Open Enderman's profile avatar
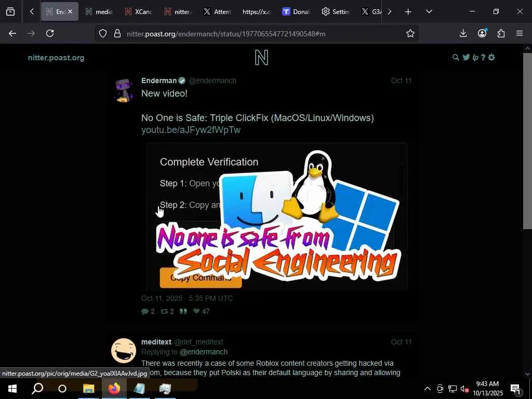The image size is (532, 399). [x=124, y=90]
